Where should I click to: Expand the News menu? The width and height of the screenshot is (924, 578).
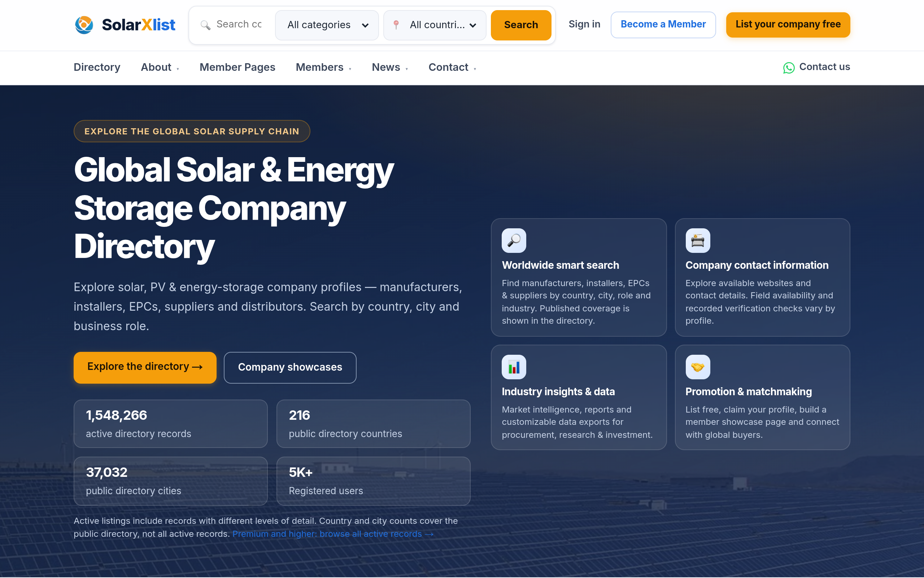point(390,67)
